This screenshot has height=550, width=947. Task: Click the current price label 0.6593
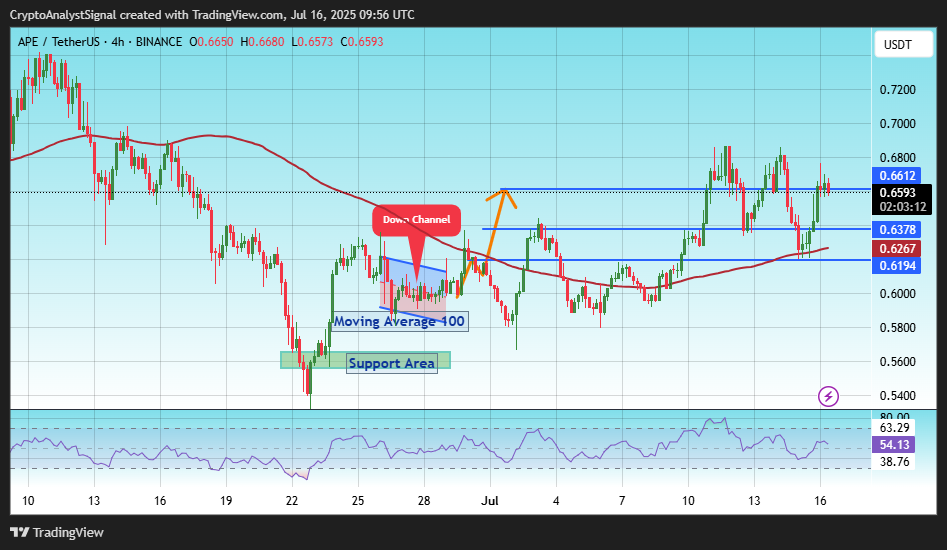pos(897,193)
